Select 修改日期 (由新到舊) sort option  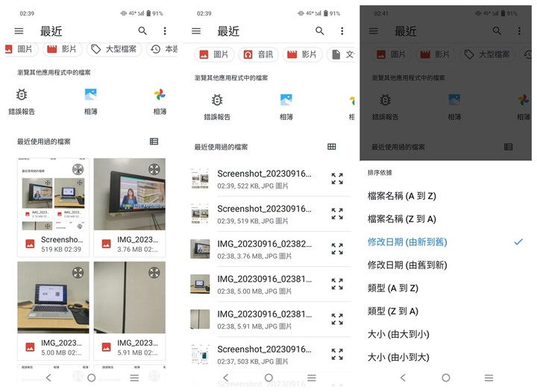click(446, 242)
